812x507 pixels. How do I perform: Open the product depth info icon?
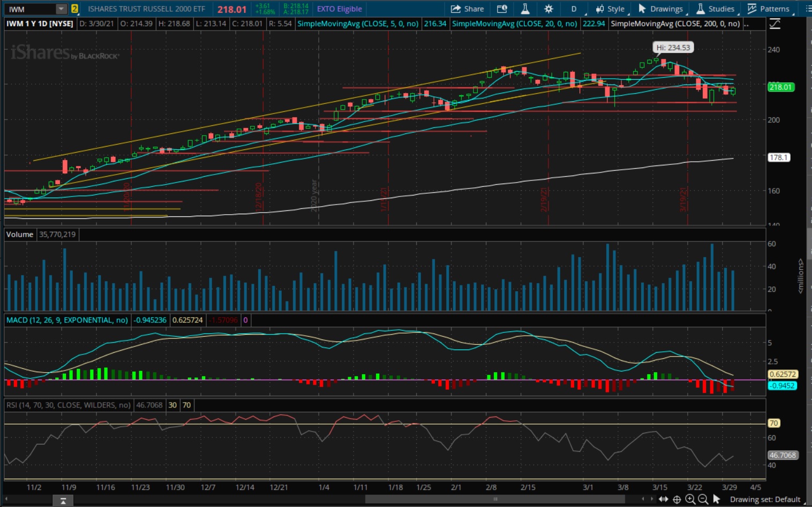coord(502,9)
